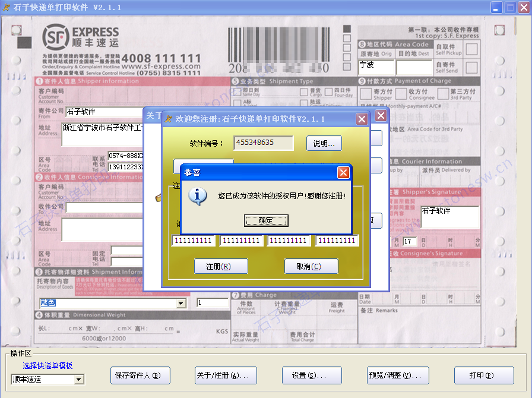Click the registration dialog title bar icon
The image size is (532, 398).
tap(168, 119)
